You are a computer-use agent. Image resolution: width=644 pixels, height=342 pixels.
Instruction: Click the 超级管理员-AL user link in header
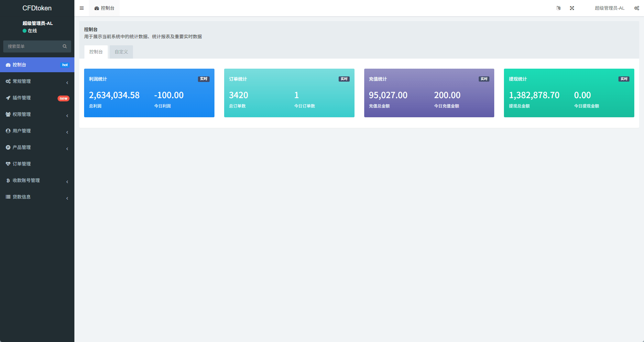pyautogui.click(x=609, y=8)
